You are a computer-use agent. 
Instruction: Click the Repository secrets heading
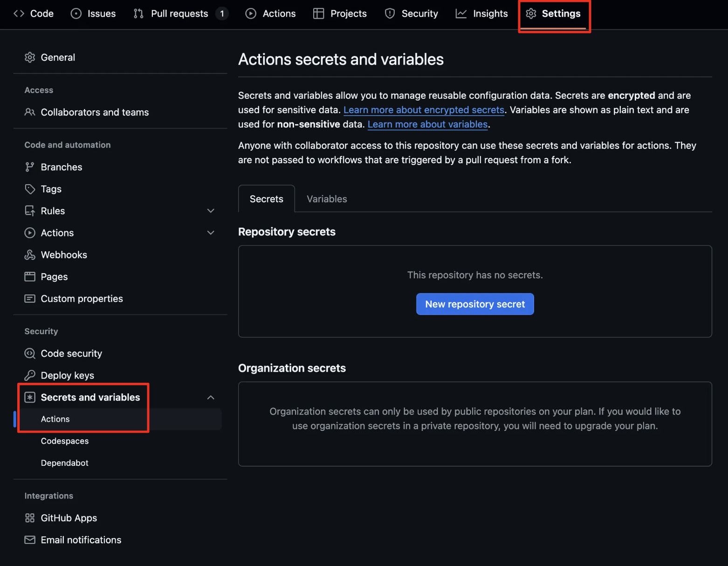click(x=287, y=232)
